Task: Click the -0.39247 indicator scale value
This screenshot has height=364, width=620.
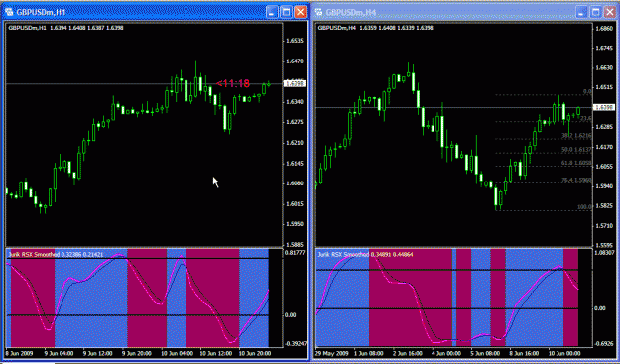Action: (296, 343)
